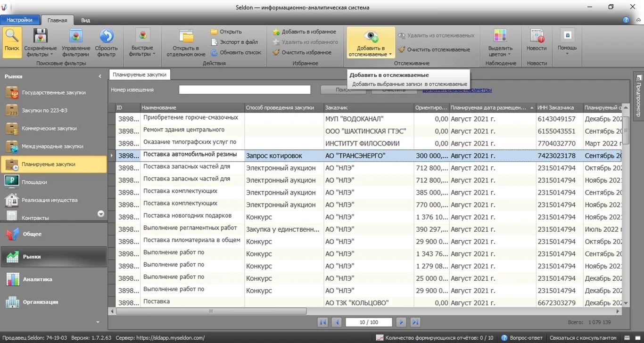Click Добавить в отслеживаемые eye icon
This screenshot has height=343, width=644.
371,36
